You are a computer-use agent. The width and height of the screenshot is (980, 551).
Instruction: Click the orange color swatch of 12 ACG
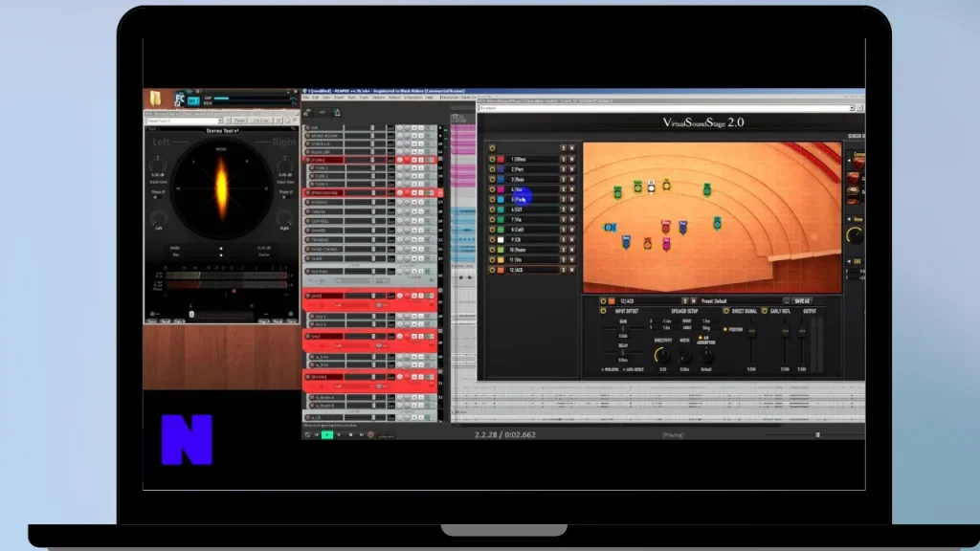(500, 270)
